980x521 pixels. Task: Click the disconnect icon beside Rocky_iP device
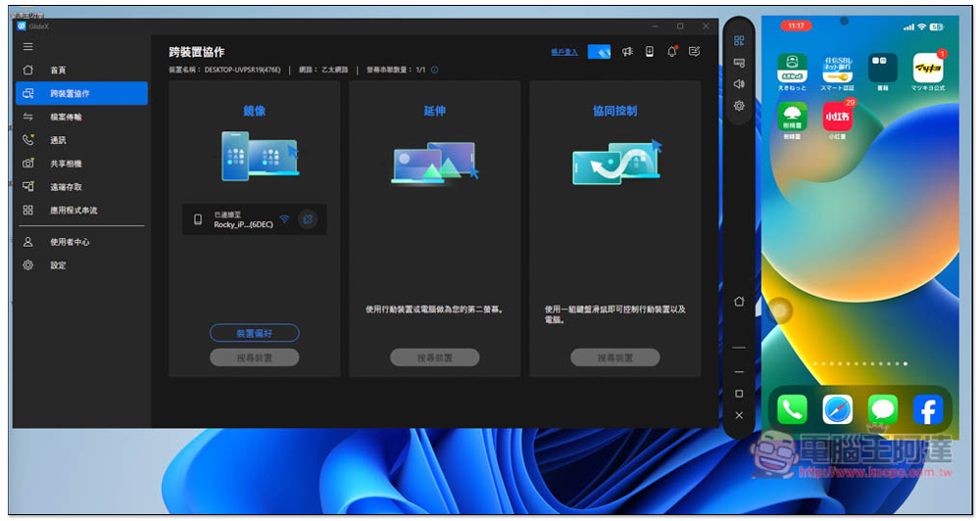(x=308, y=219)
